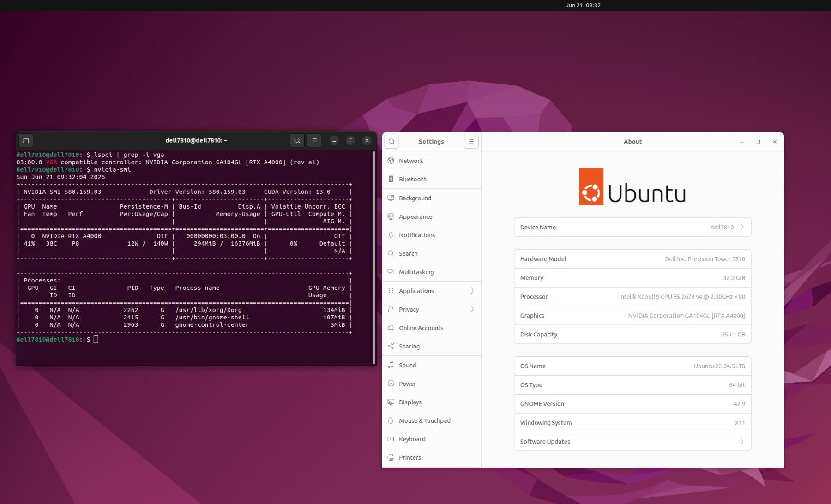Expand the Applications chevron in sidebar

point(472,291)
